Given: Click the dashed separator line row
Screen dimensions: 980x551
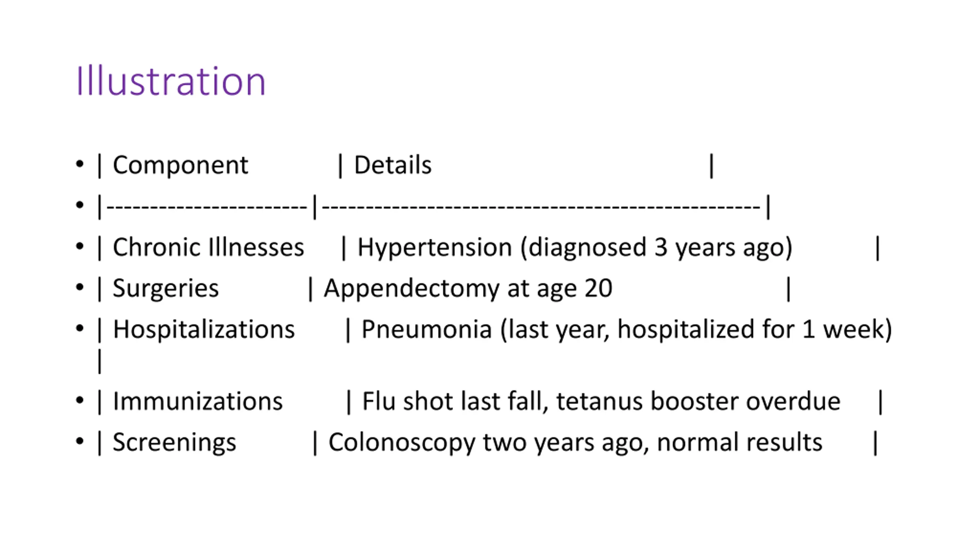Looking at the screenshot, I should (434, 207).
